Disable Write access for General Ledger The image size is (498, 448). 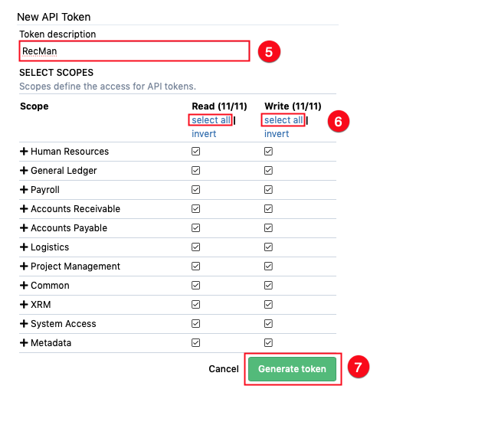tap(268, 171)
